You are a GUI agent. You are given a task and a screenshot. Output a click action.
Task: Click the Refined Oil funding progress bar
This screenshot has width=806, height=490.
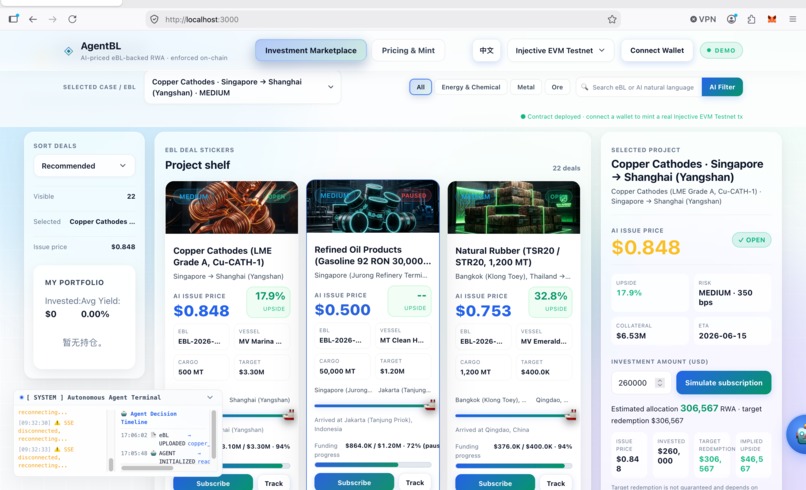(x=373, y=464)
